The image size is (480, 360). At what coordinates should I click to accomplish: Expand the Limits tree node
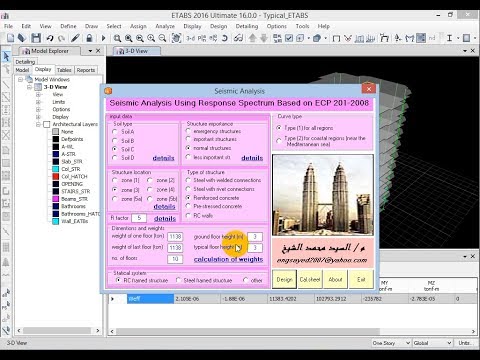point(38,102)
